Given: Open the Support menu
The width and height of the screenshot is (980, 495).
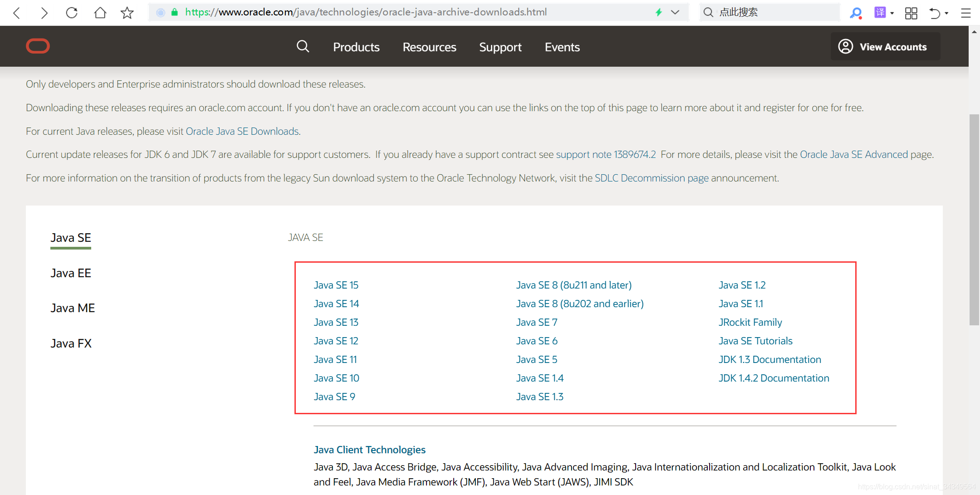Looking at the screenshot, I should click(500, 47).
